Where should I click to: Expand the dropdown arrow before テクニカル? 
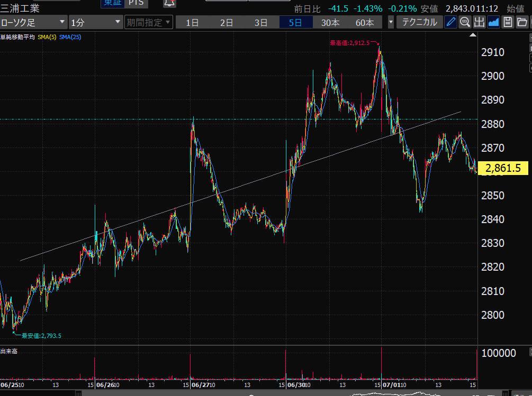point(391,22)
